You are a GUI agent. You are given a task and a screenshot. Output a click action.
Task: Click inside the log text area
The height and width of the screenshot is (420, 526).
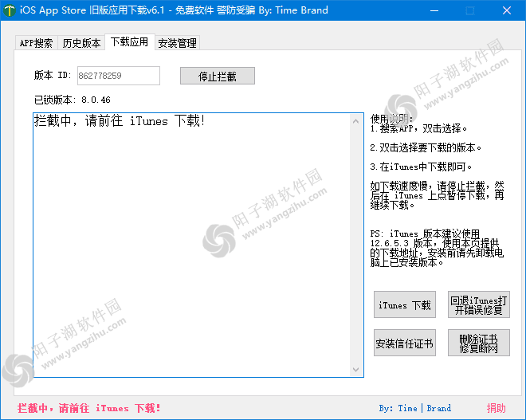(x=191, y=245)
